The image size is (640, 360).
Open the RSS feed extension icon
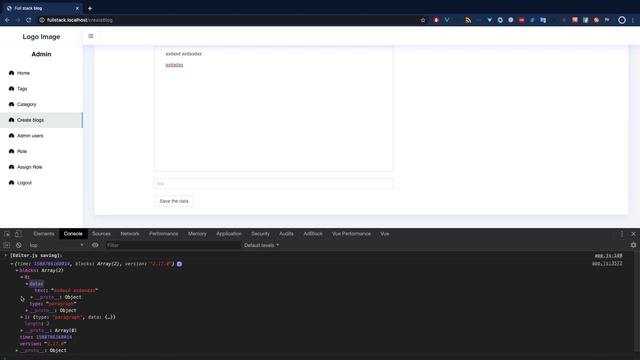click(x=468, y=20)
